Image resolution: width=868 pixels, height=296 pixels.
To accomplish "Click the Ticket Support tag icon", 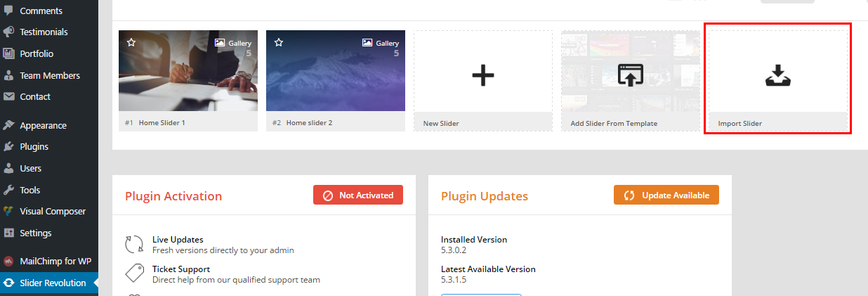I will 134,274.
